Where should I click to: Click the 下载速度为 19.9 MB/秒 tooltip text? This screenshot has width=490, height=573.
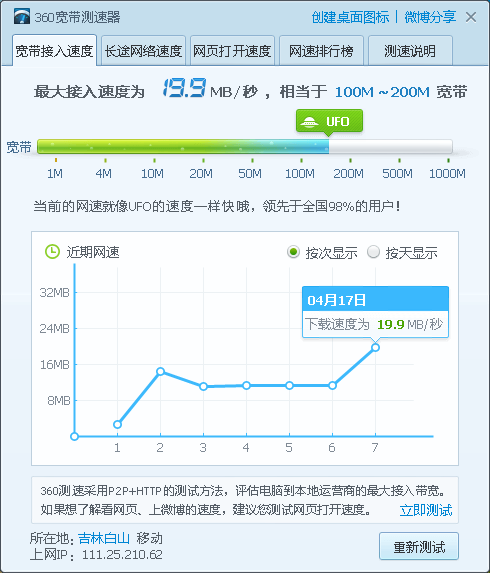pos(374,324)
